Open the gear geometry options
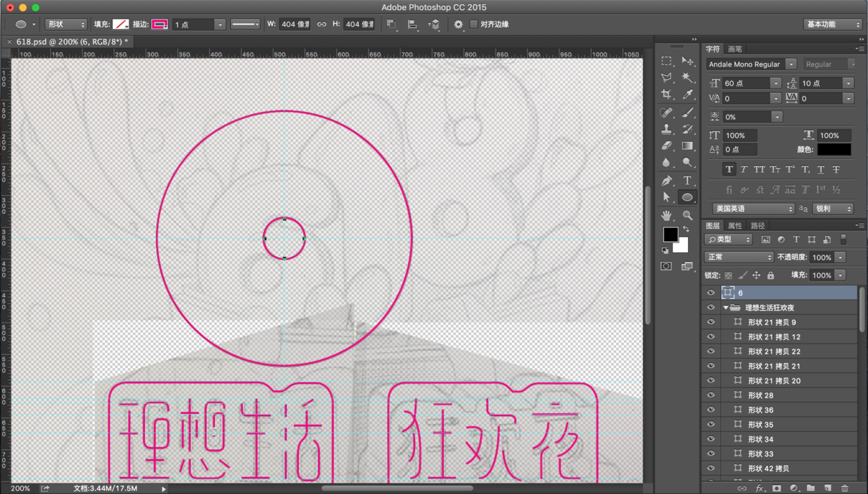This screenshot has height=494, width=868. click(x=458, y=24)
